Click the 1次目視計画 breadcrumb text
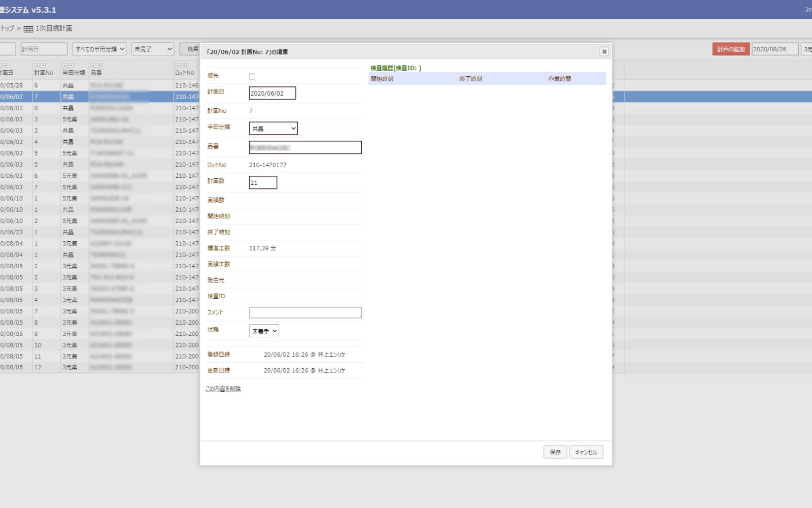Screen dimensions: 812x508 tap(54, 28)
